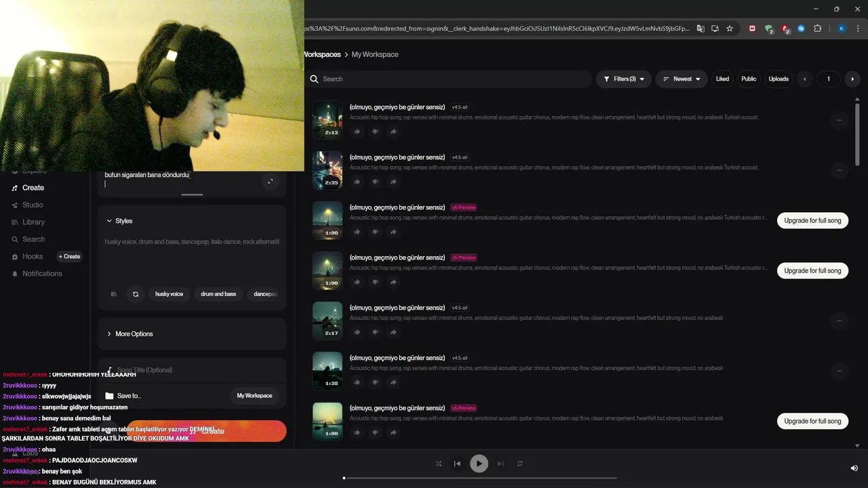
Task: Skip to the next track
Action: 500,464
